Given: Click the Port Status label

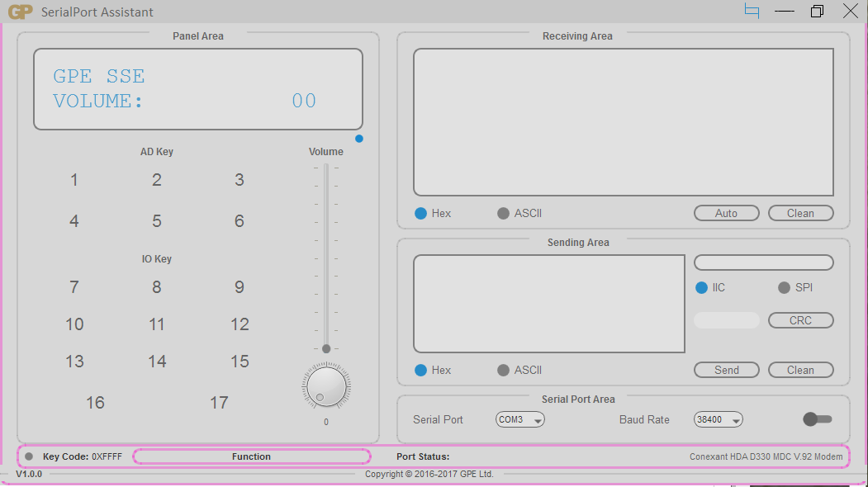Looking at the screenshot, I should click(423, 456).
